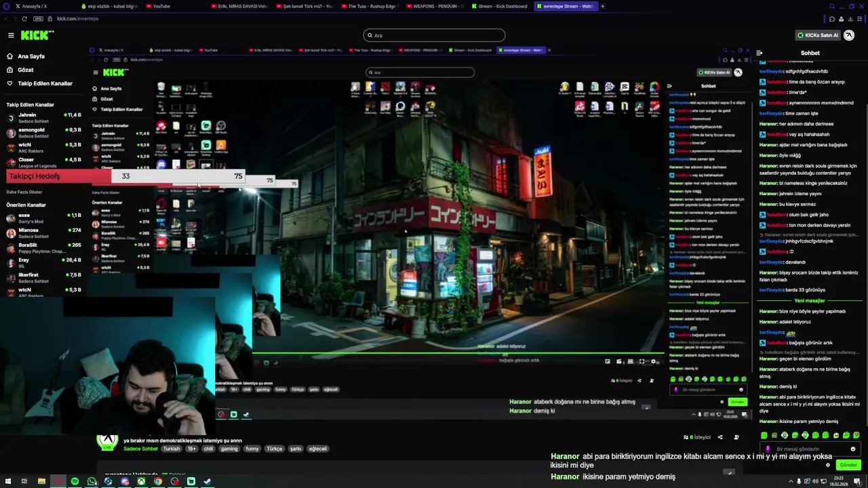This screenshot has height=488, width=868.
Task: Open Steam from the taskbar
Action: tap(208, 482)
